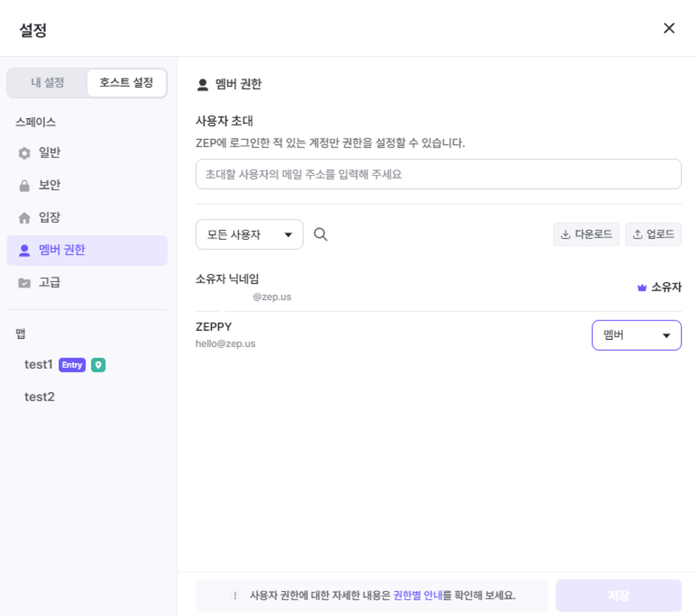
Task: Click the Entry badge next to test1
Action: point(72,365)
